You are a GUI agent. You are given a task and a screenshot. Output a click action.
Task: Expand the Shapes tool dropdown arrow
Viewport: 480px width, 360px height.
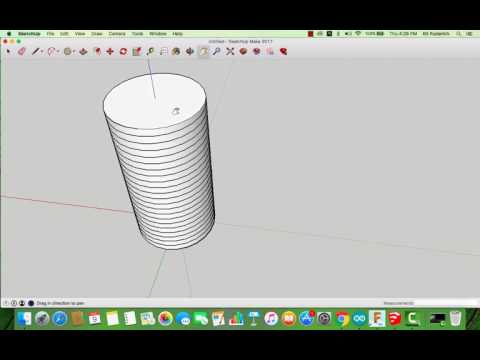coord(74,52)
